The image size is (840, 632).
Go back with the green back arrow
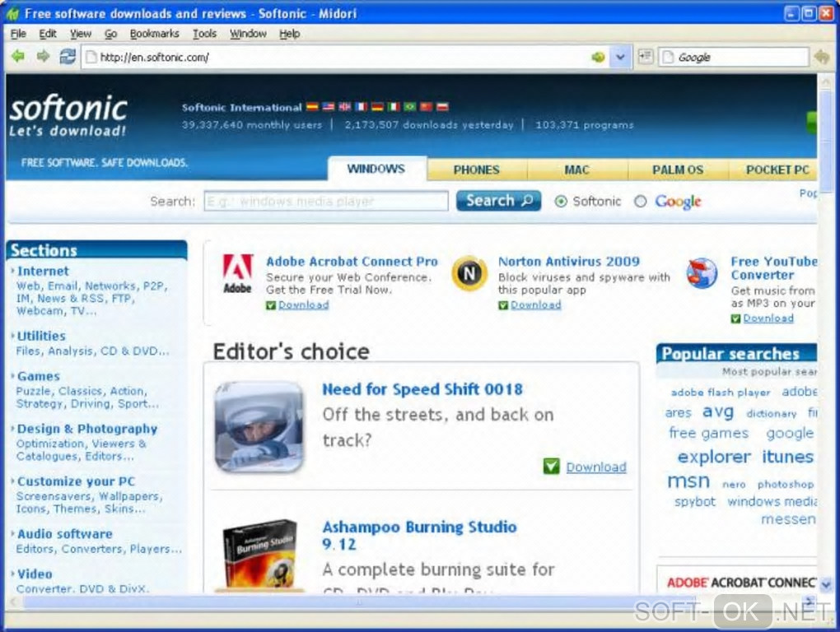(x=18, y=56)
